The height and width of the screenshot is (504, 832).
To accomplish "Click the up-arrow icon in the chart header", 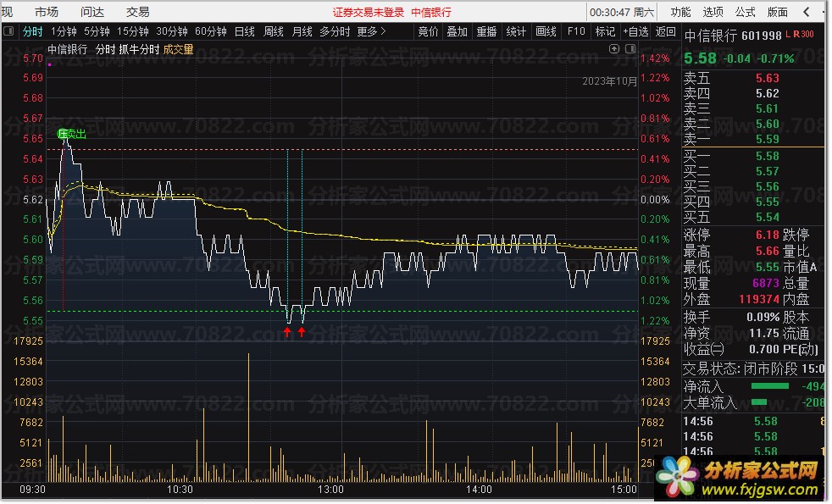I will tap(614, 49).
